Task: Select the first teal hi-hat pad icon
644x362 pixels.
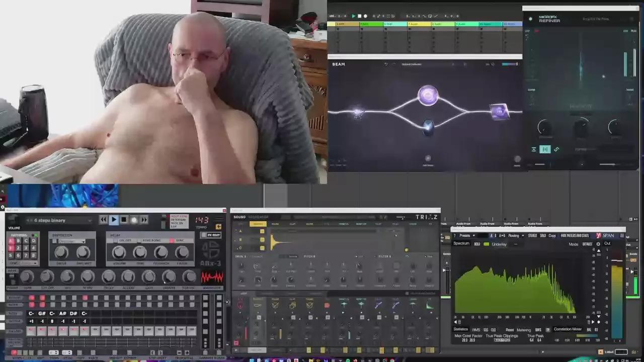Action: coord(344,305)
